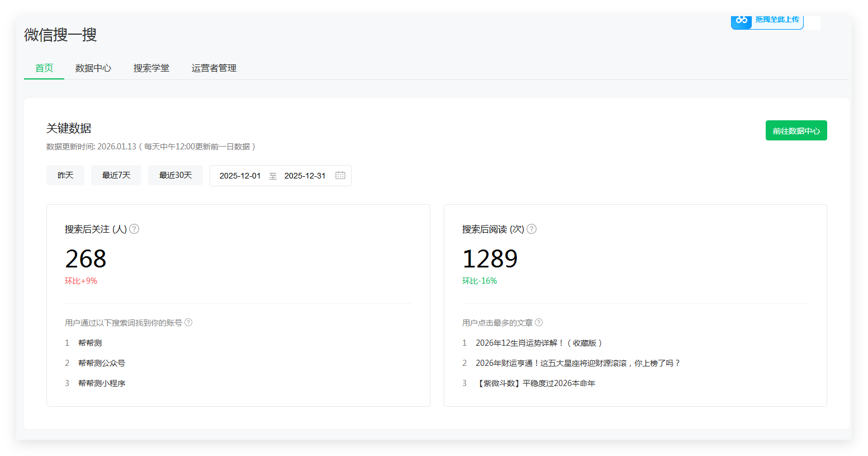Select the 昨天 time filter
The height and width of the screenshot is (456, 868).
point(65,175)
